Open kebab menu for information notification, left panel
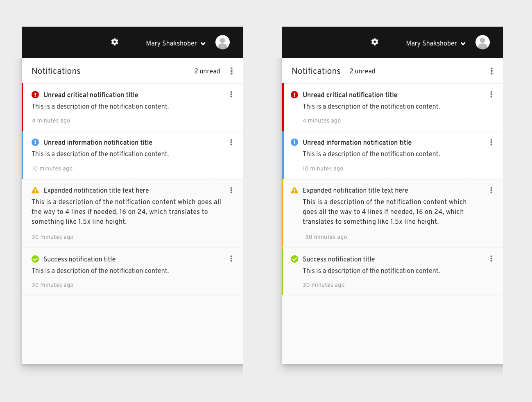Screen dimensions: 532x402 click(x=231, y=142)
